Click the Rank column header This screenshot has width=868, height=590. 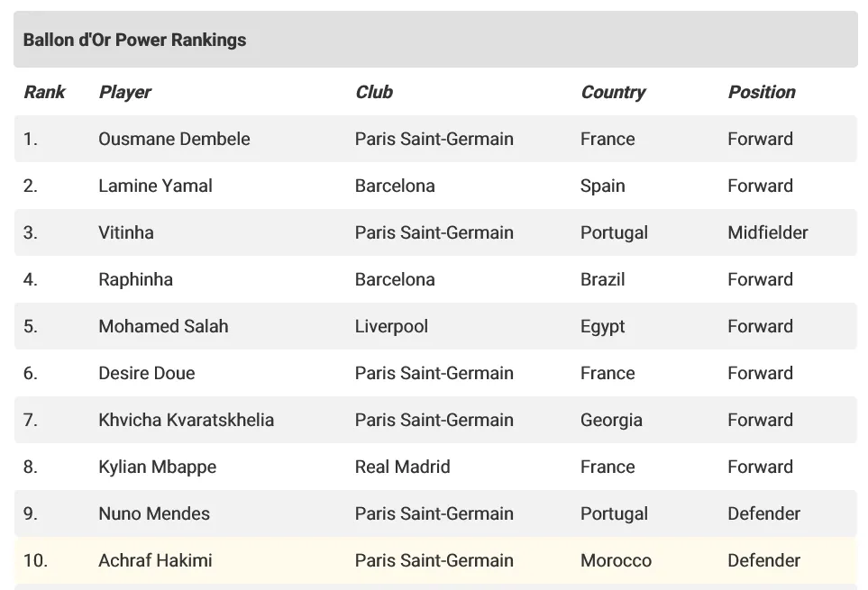44,92
